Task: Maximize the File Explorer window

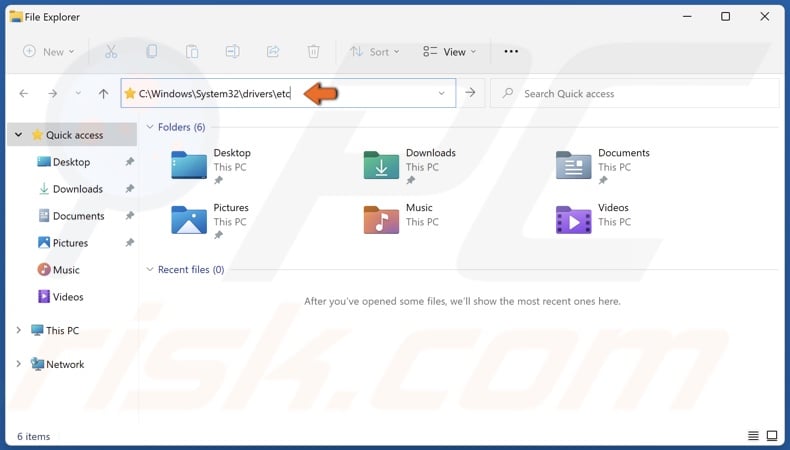Action: pos(726,17)
